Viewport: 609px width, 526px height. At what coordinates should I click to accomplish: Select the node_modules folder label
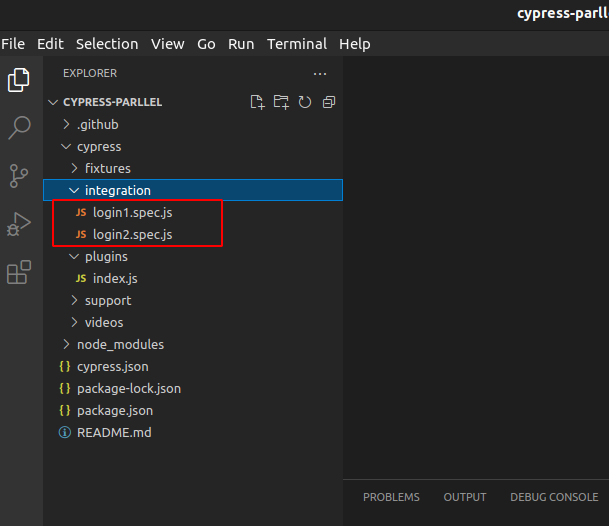[x=120, y=345]
